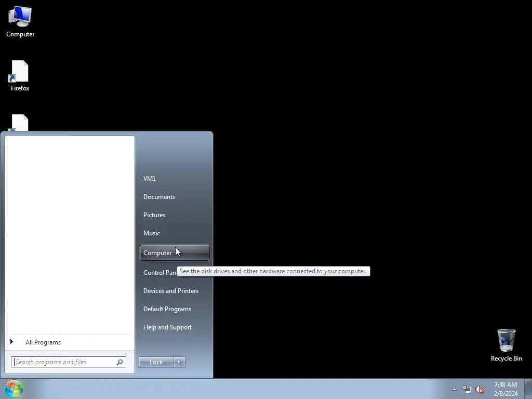
Task: Select Computer in the Start menu
Action: coord(175,253)
